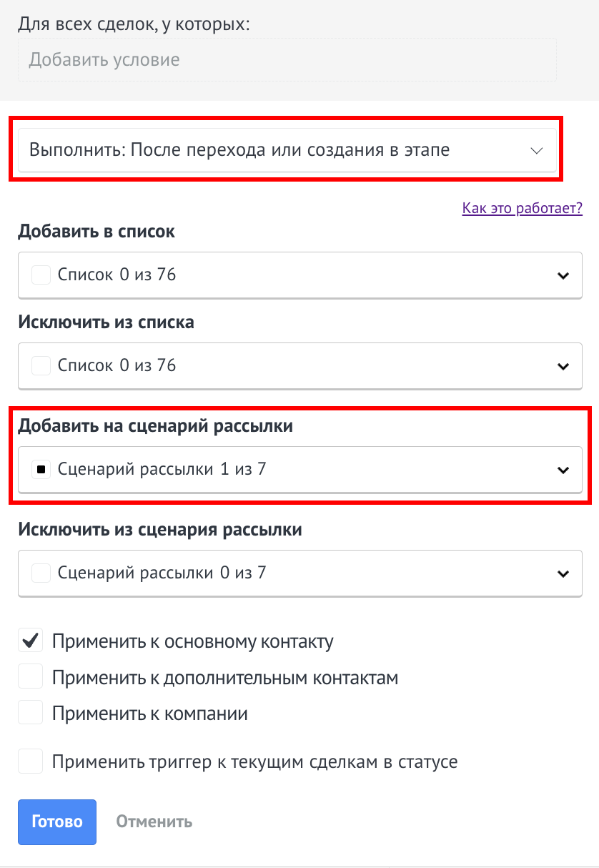Image resolution: width=599 pixels, height=868 pixels.
Task: Toggle the checkbox in 'Добавить в список'
Action: click(x=41, y=275)
